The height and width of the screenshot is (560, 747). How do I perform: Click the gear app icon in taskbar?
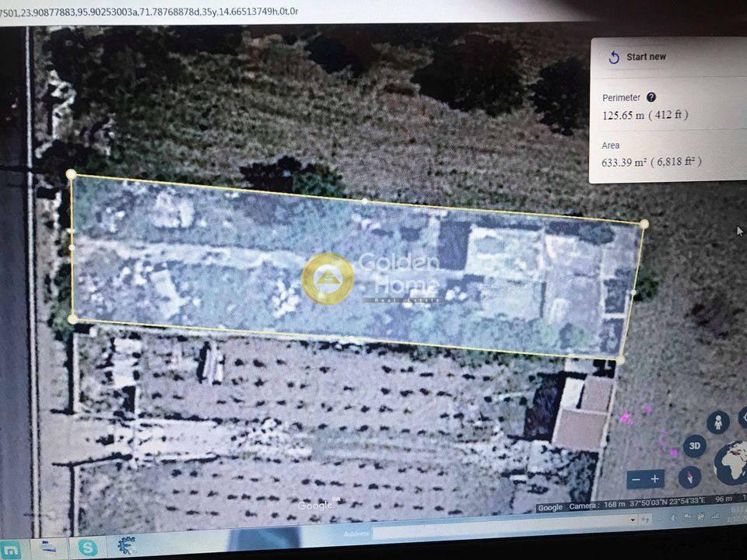coord(126,546)
